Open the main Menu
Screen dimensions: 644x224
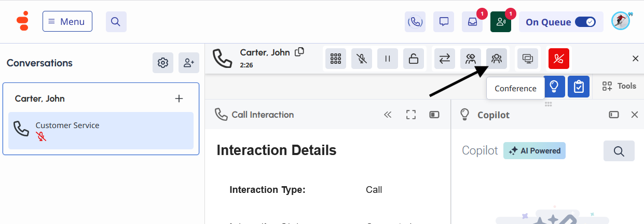[67, 22]
